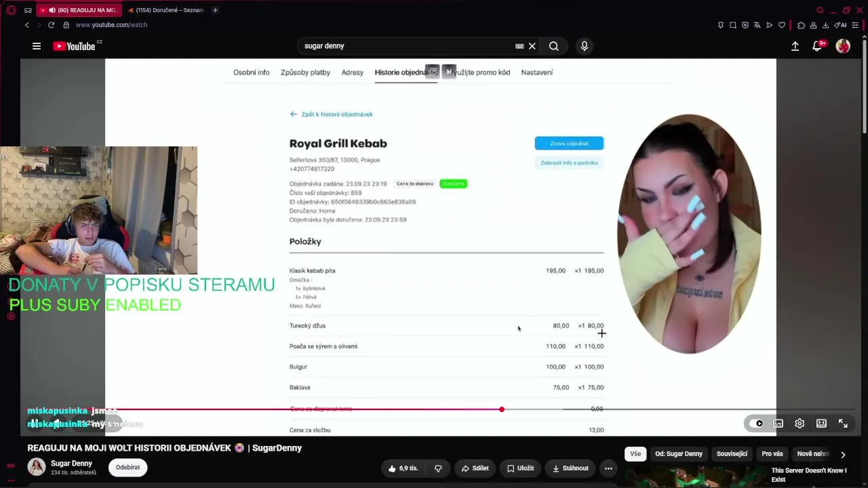Click the YouTube search magnifier button

[x=554, y=46]
